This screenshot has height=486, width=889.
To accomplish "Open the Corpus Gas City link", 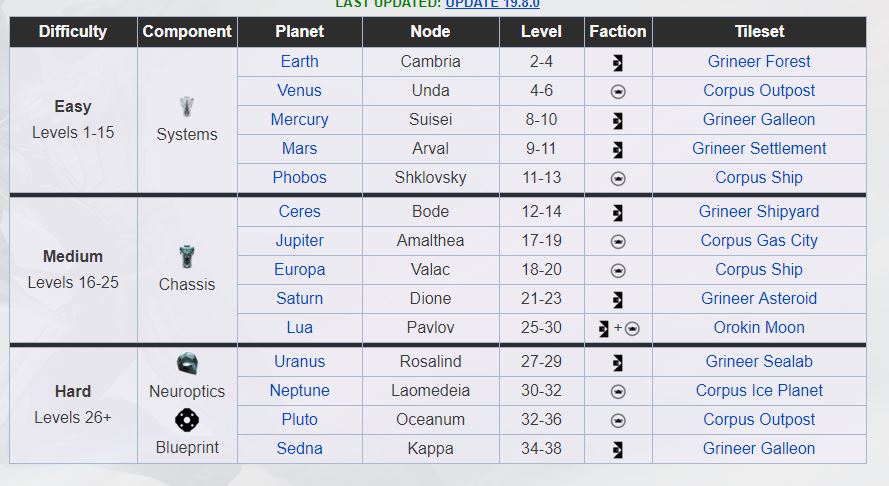I will coord(759,241).
